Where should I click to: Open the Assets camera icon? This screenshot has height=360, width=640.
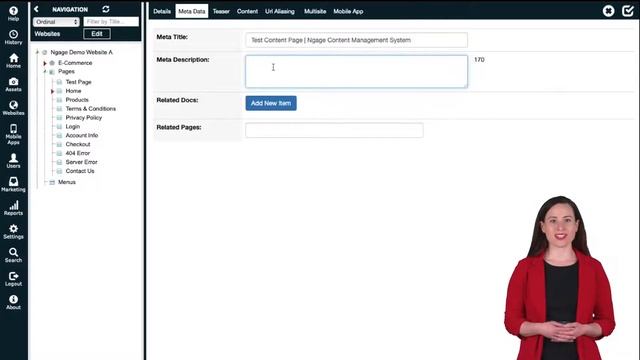pos(13,84)
